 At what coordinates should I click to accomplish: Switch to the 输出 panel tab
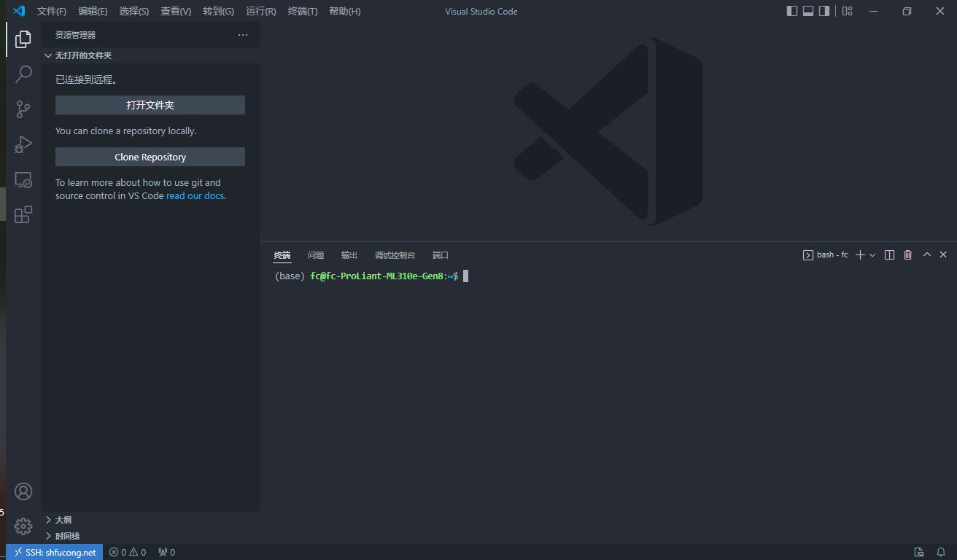coord(349,255)
